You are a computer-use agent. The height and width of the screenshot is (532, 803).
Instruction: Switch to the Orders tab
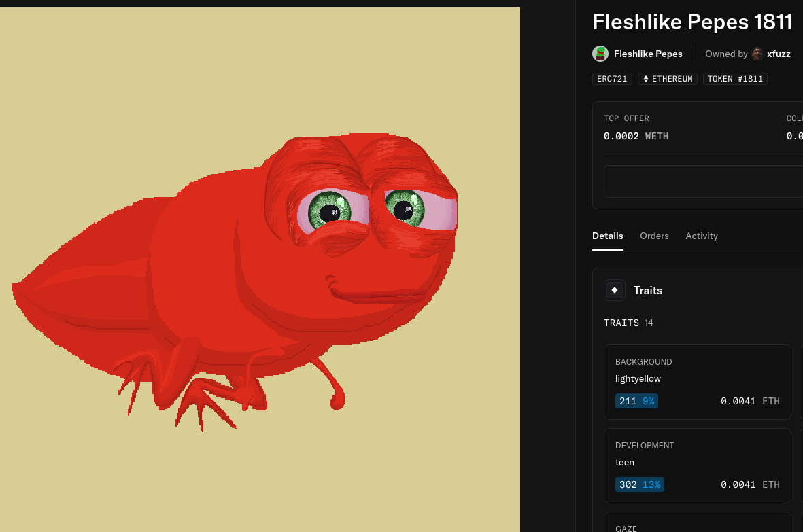[x=654, y=236]
